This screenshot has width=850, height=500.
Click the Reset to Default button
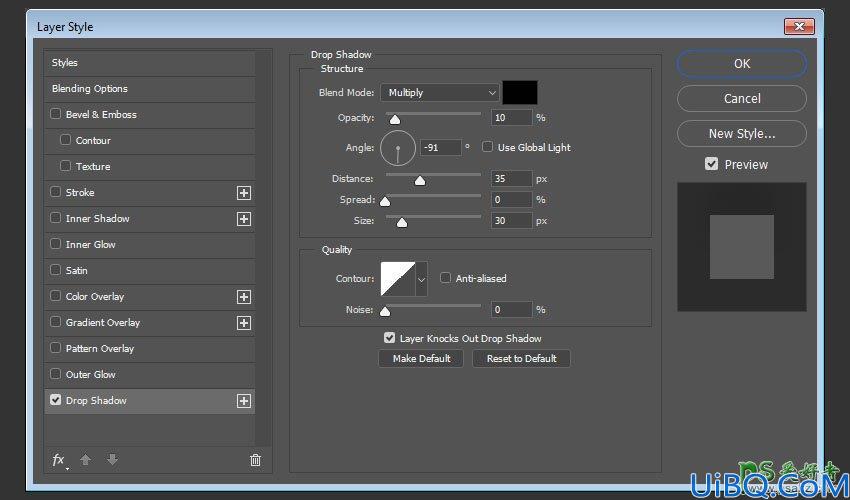[521, 358]
